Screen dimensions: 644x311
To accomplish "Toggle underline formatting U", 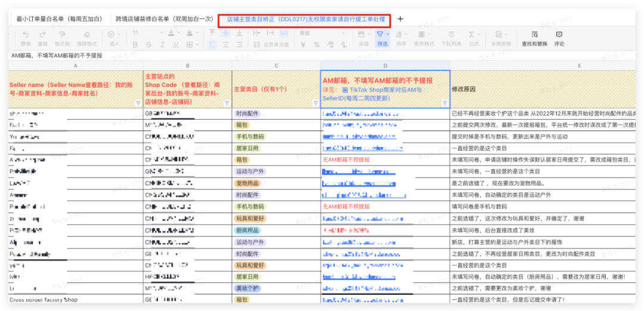I will (x=176, y=45).
